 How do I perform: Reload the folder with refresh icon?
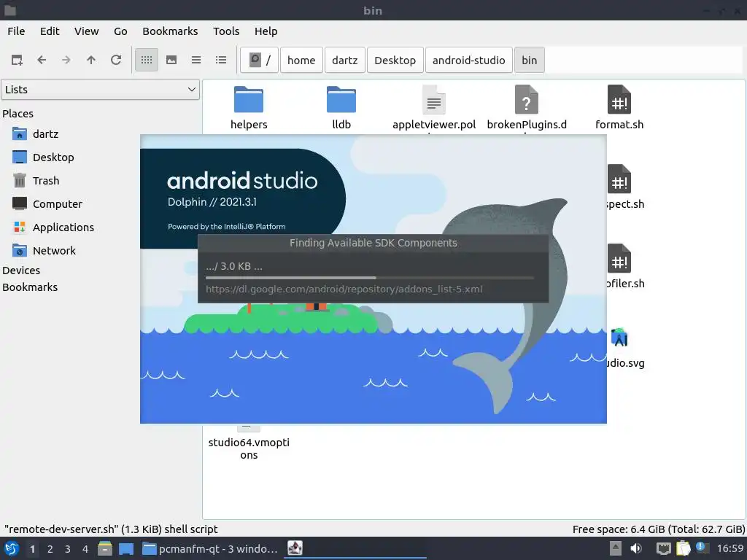tap(116, 60)
